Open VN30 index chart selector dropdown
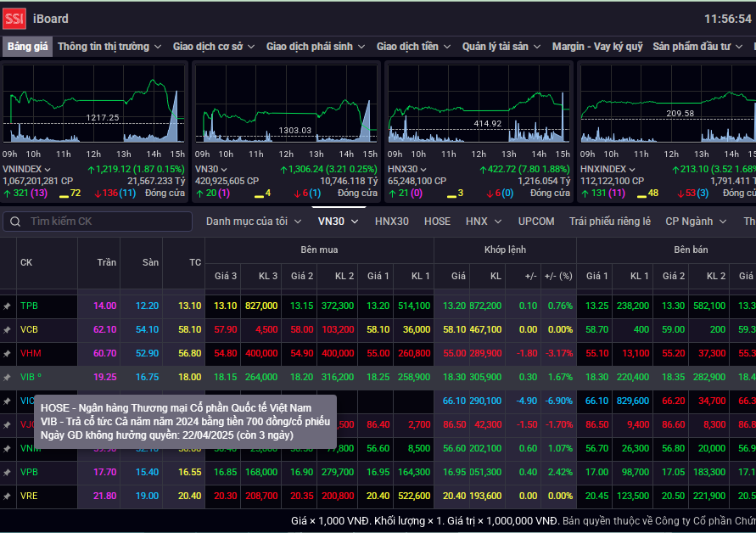The height and width of the screenshot is (533, 756). click(x=210, y=169)
